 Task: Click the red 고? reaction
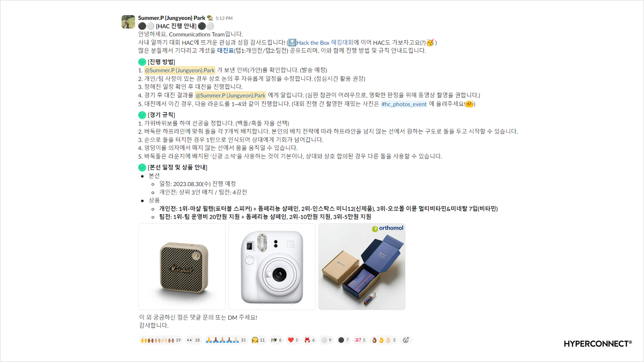pos(360,340)
